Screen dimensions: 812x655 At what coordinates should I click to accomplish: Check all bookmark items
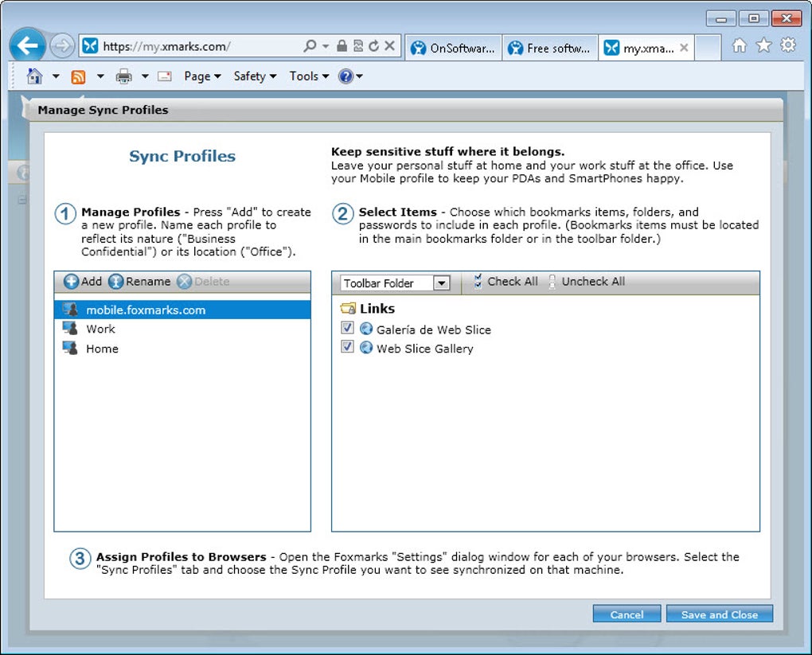[506, 282]
